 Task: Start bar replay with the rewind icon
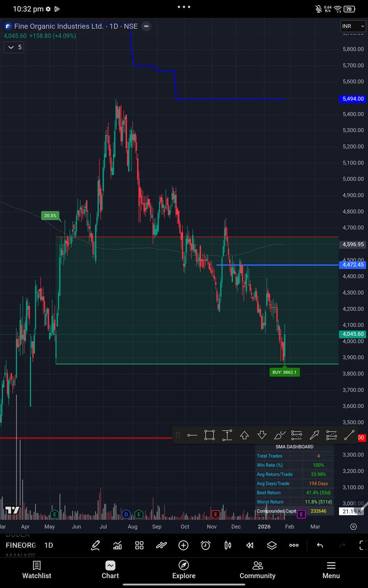coord(250,545)
